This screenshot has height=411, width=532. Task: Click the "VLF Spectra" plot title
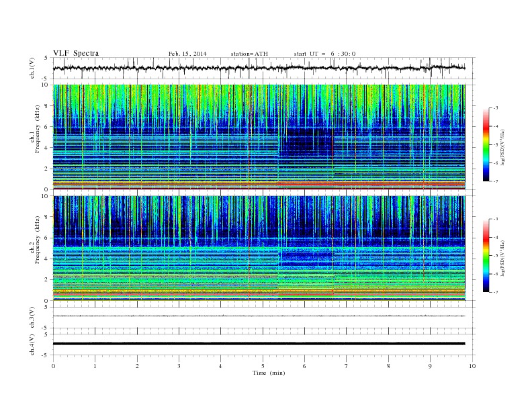pos(76,53)
